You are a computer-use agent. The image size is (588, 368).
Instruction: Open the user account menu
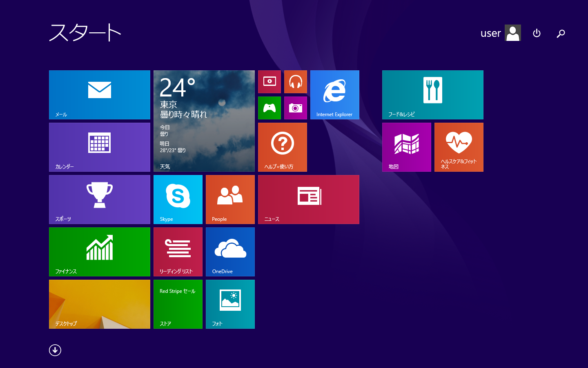[x=501, y=33]
